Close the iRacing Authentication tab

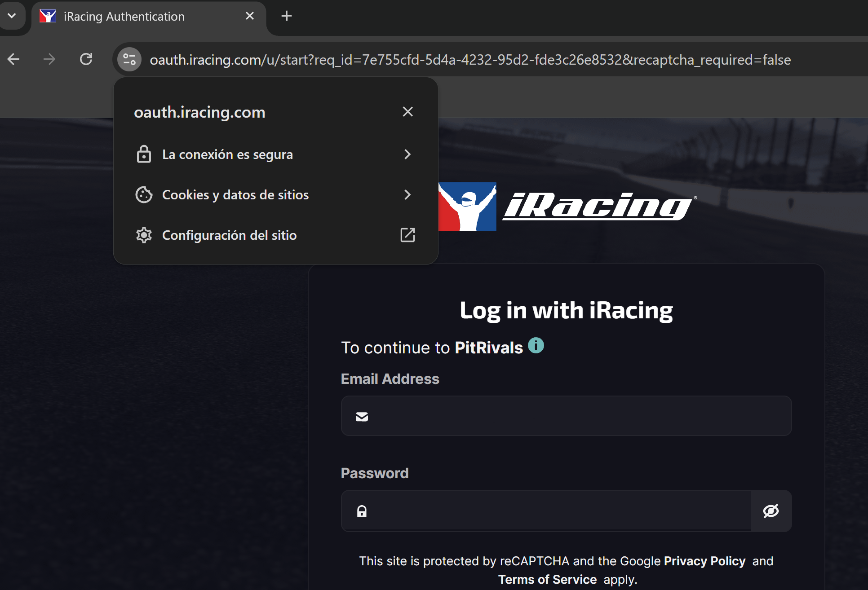[250, 16]
